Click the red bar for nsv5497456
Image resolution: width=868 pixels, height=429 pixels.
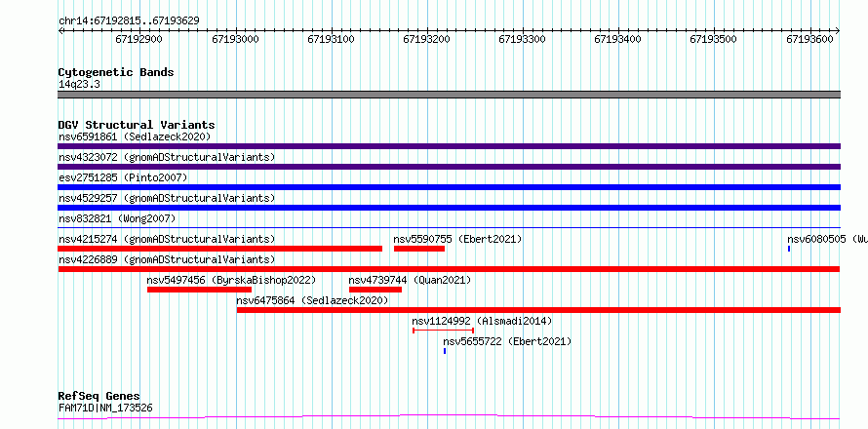[199, 290]
